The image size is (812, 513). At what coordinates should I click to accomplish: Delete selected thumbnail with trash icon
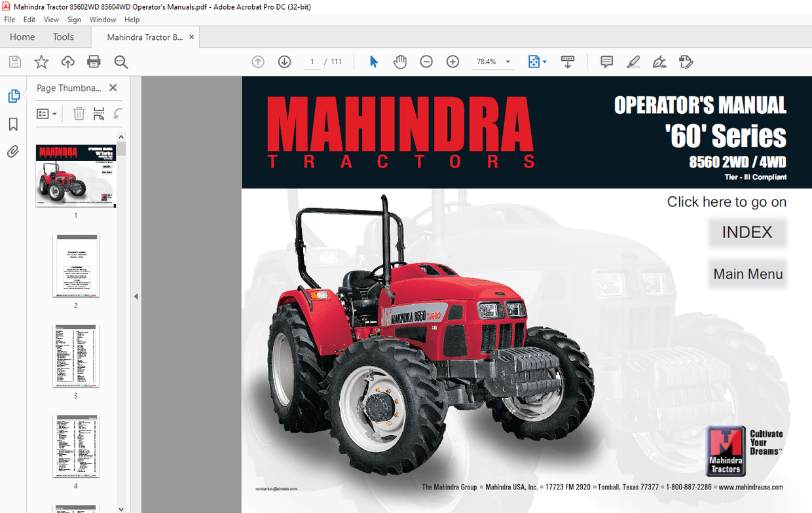click(x=79, y=113)
